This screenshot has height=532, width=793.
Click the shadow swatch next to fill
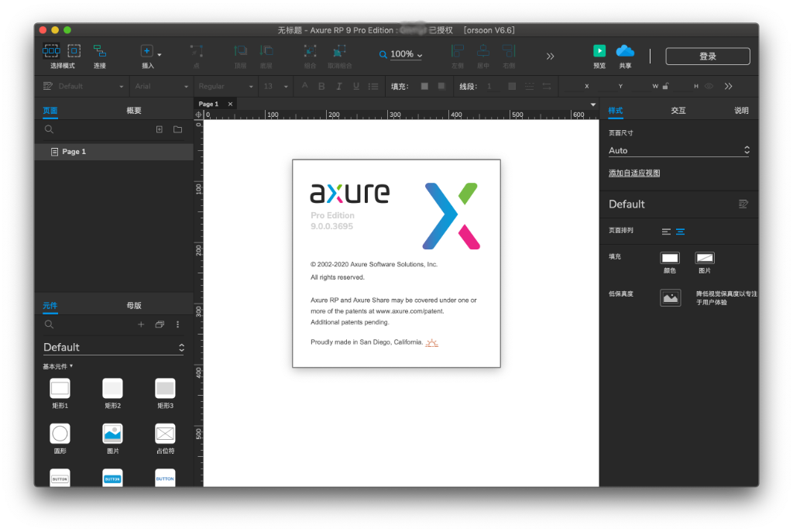click(x=441, y=86)
